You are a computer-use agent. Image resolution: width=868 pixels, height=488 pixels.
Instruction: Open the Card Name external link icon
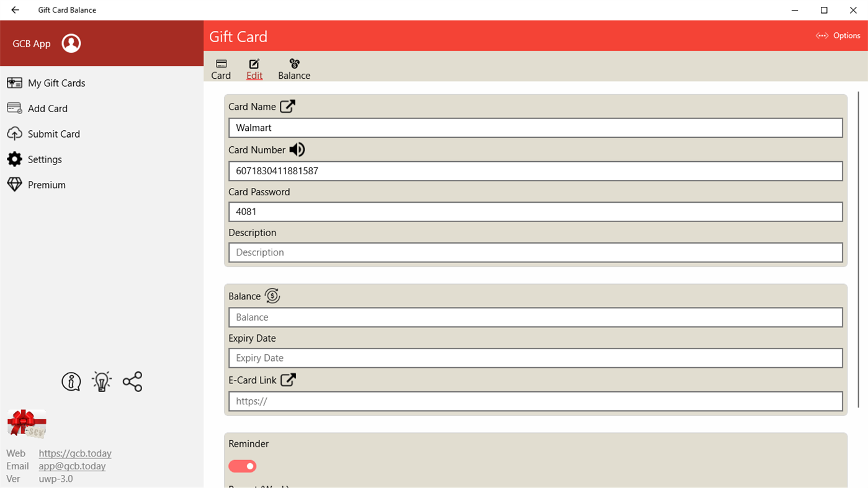(x=287, y=106)
